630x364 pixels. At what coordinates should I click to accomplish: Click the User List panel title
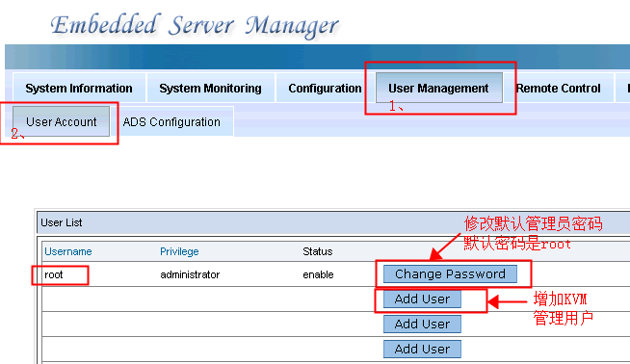point(62,222)
